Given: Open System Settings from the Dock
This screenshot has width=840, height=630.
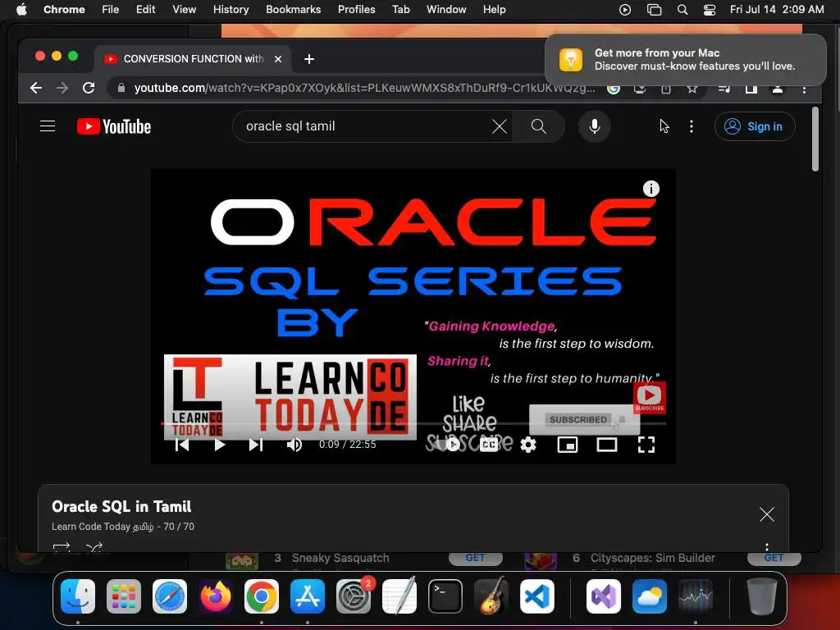Looking at the screenshot, I should (x=354, y=596).
